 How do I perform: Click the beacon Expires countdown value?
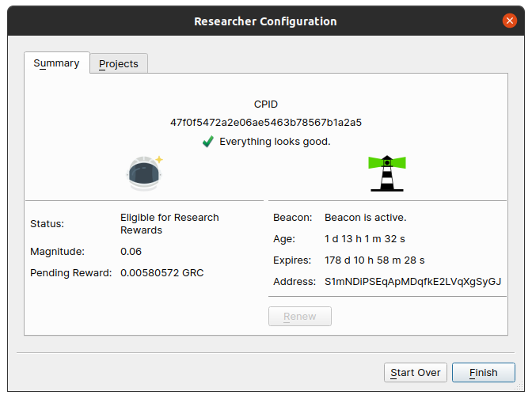(374, 260)
